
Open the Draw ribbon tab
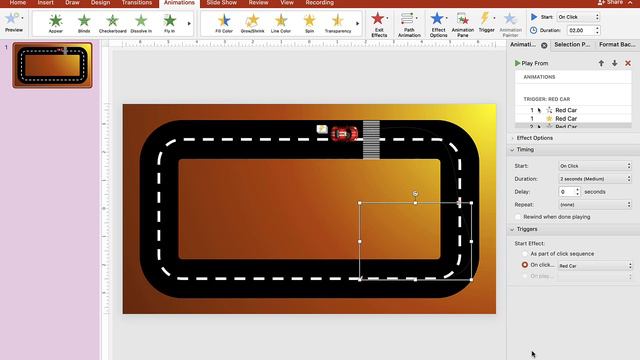pos(72,3)
